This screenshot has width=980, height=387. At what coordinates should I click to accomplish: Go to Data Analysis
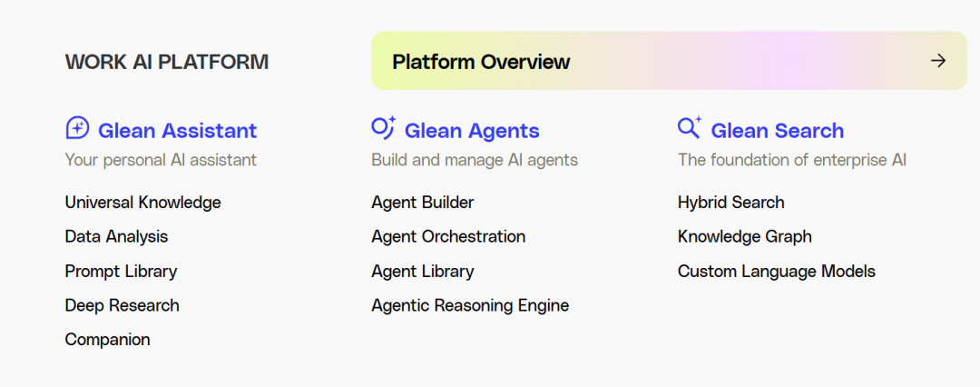pos(116,236)
